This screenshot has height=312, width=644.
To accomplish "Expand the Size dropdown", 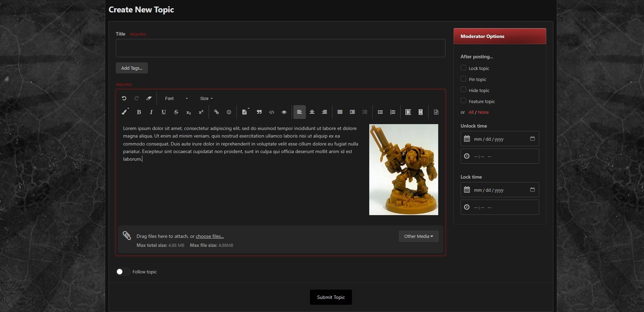I will [x=206, y=99].
